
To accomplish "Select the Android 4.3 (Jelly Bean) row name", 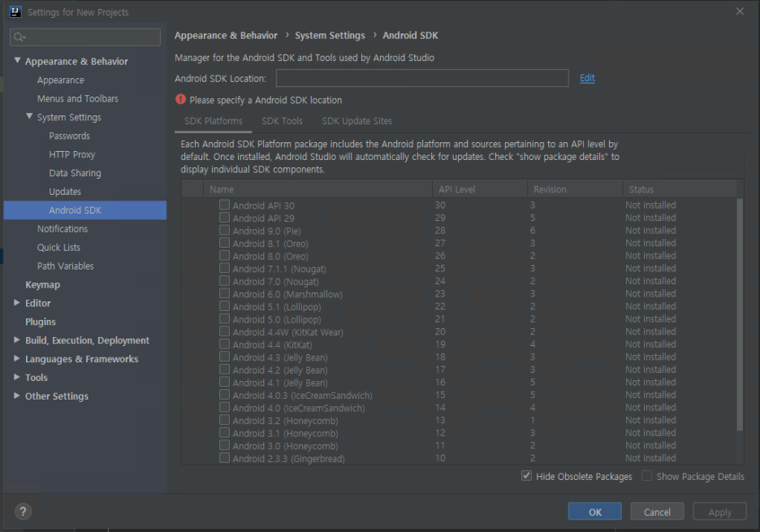I will (280, 357).
